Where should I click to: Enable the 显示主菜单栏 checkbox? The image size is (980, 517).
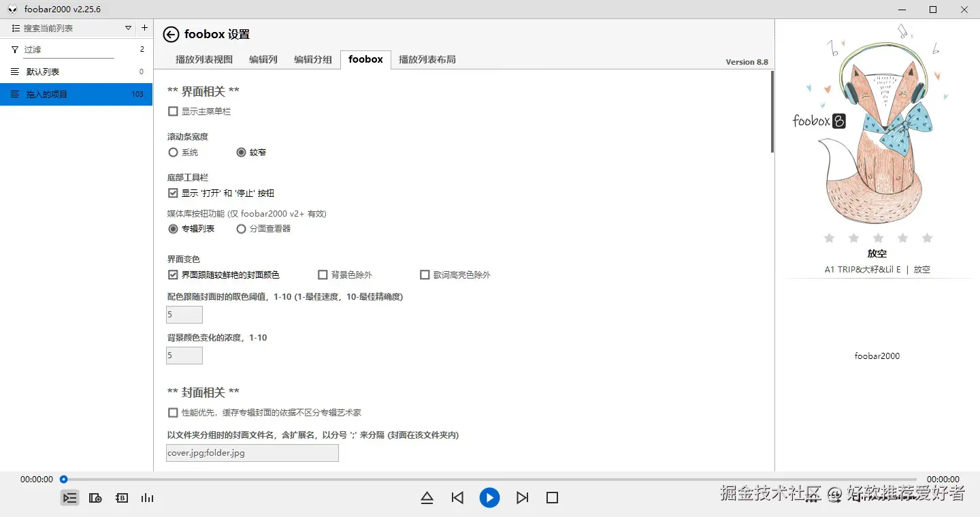point(173,111)
